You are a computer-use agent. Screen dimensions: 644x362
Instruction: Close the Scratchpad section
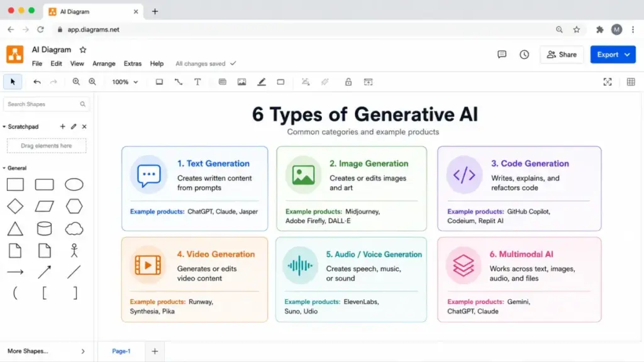pyautogui.click(x=84, y=126)
